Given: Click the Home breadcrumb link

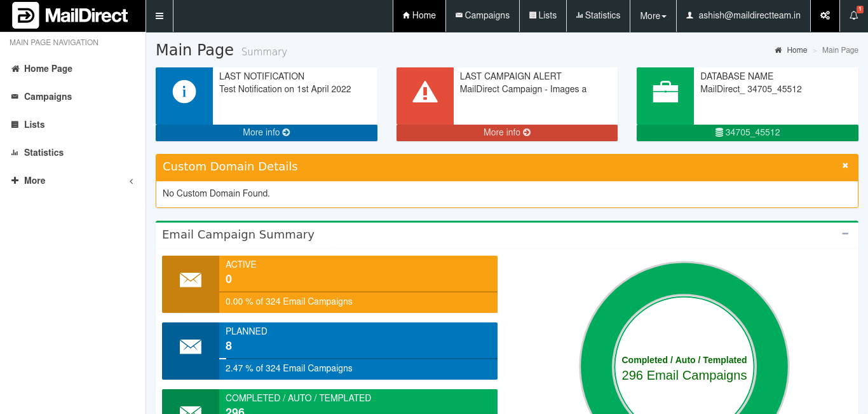Looking at the screenshot, I should (796, 50).
